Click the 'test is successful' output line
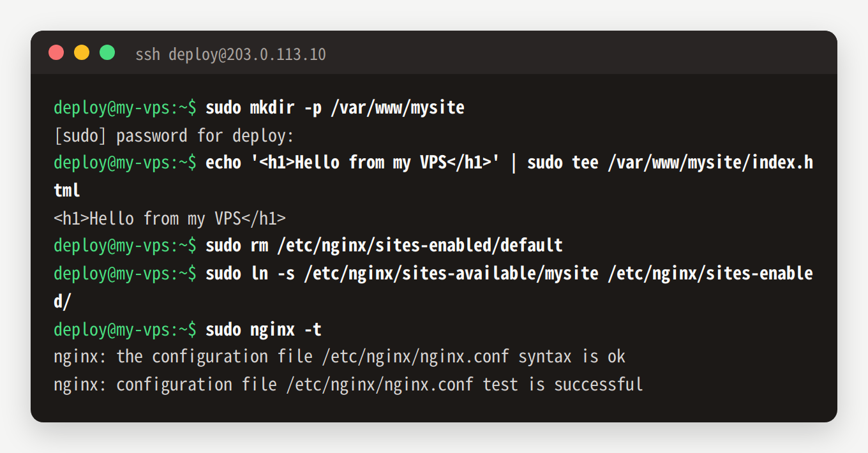The width and height of the screenshot is (868, 453). pos(348,385)
